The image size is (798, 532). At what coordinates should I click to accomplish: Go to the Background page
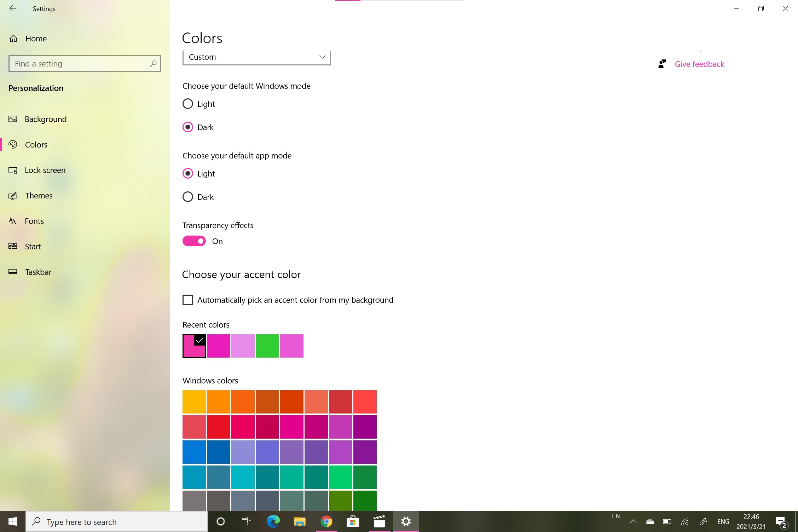(46, 119)
